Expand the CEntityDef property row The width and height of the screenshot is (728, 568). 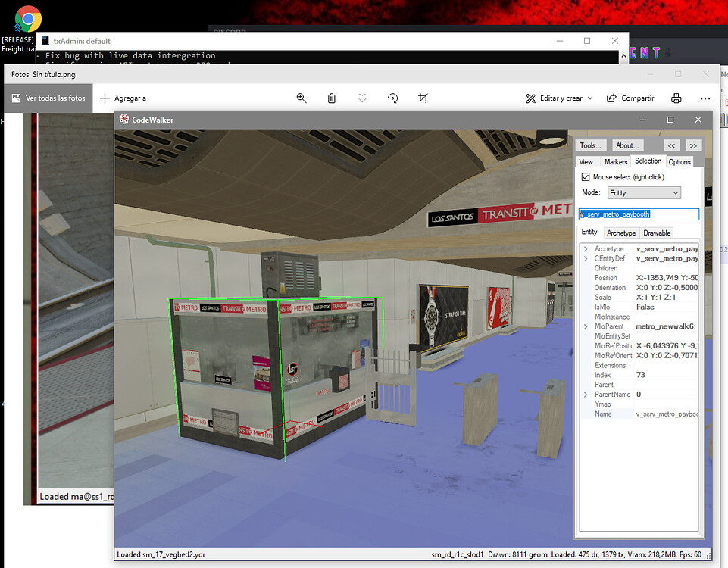586,259
